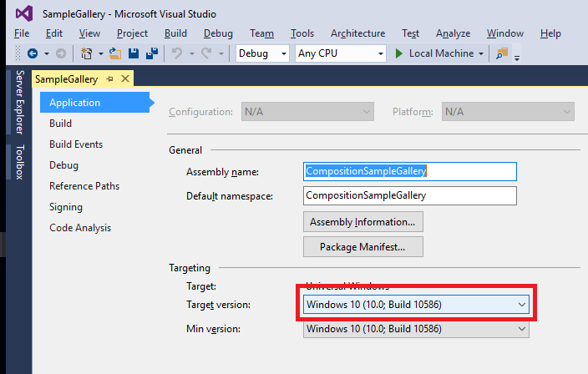Image resolution: width=588 pixels, height=374 pixels.
Task: Open the Analyze menu
Action: click(x=454, y=33)
